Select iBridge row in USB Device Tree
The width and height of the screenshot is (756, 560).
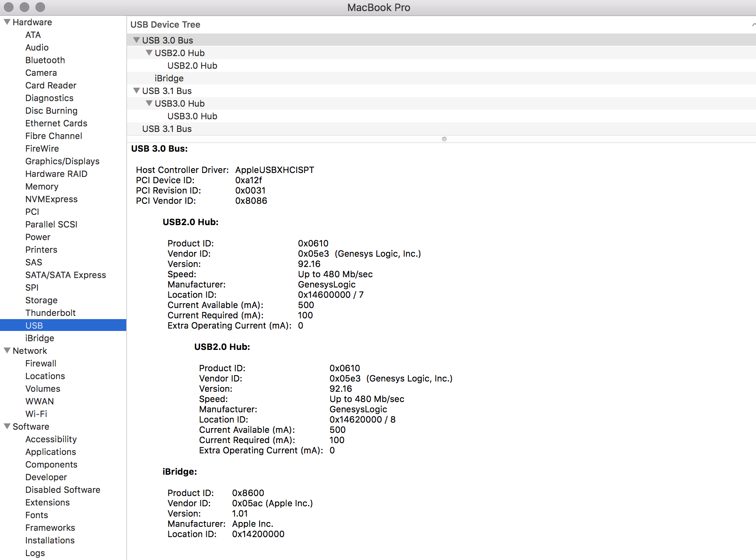click(x=441, y=78)
